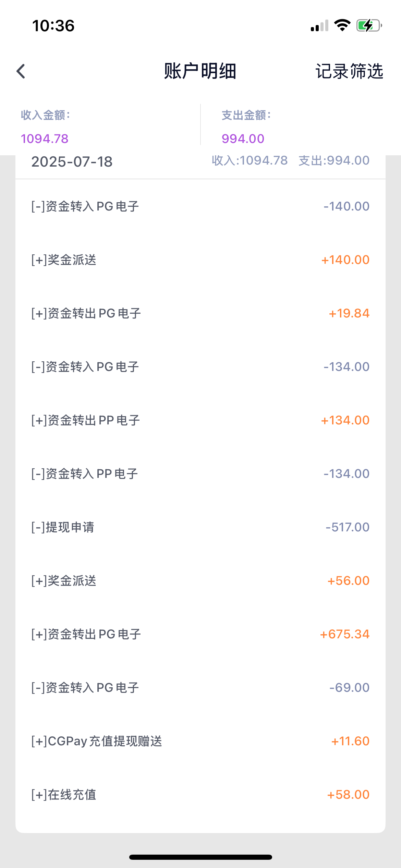401x868 pixels.
Task: Select the 资金转入 PP 电子 entry
Action: pos(200,474)
